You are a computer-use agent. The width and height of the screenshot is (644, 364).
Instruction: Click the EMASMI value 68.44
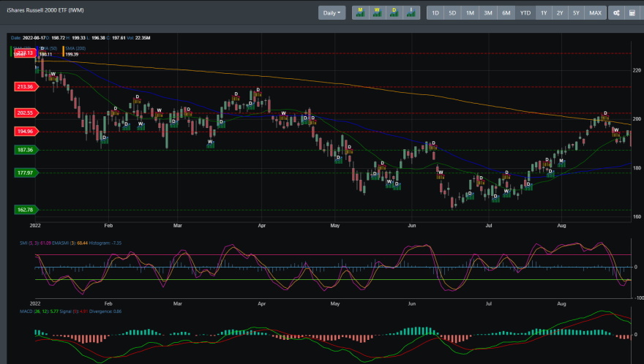click(82, 243)
